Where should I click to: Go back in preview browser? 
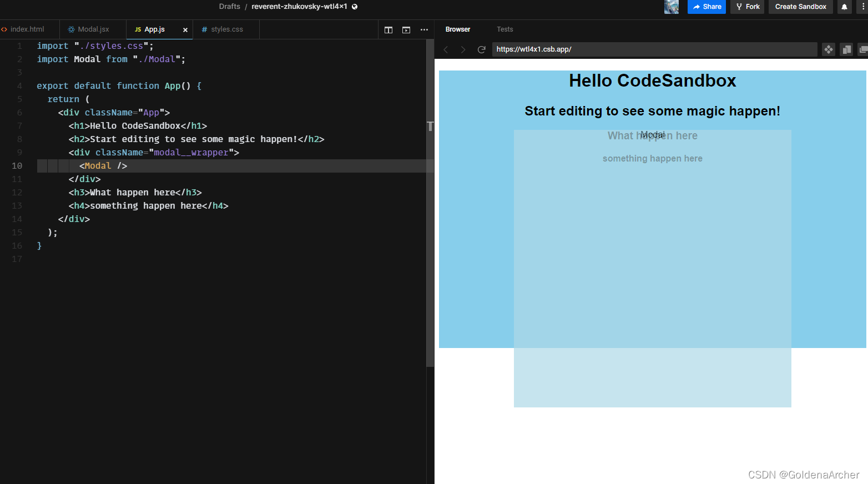pyautogui.click(x=446, y=49)
